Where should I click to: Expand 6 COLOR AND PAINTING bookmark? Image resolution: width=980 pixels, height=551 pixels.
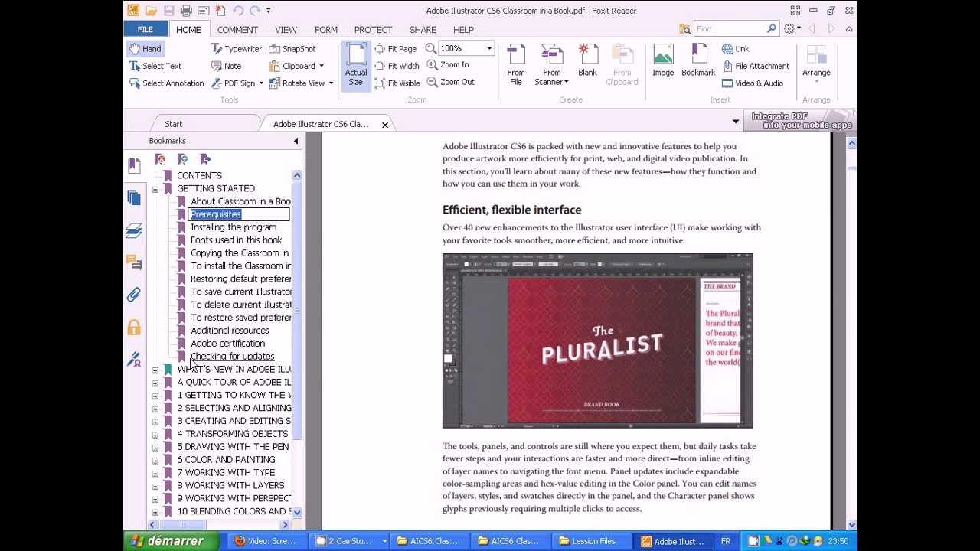155,461
